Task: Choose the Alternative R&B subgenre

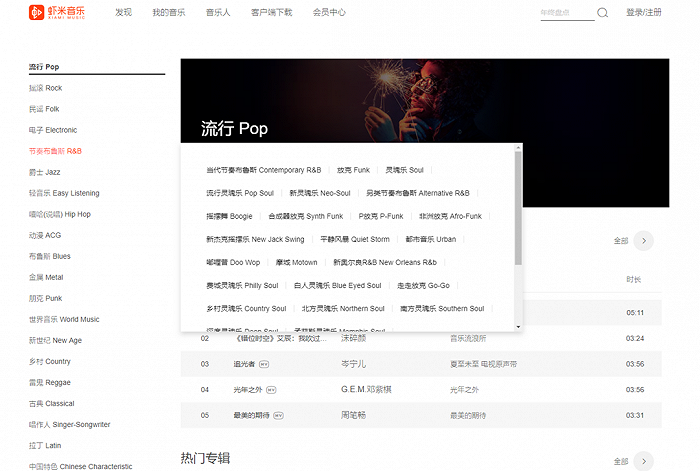Action: pyautogui.click(x=417, y=193)
